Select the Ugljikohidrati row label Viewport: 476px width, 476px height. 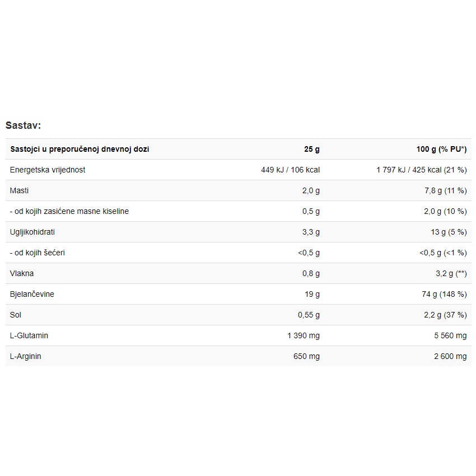pos(32,232)
